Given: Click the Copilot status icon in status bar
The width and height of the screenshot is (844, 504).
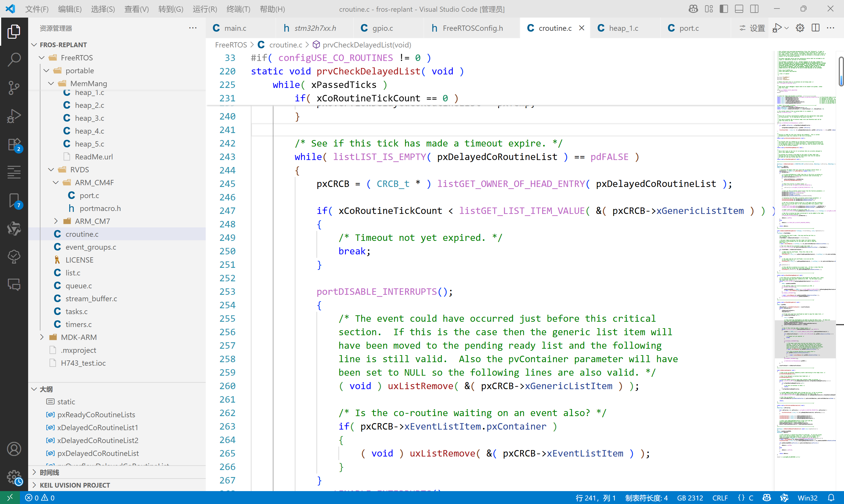Looking at the screenshot, I should point(767,498).
